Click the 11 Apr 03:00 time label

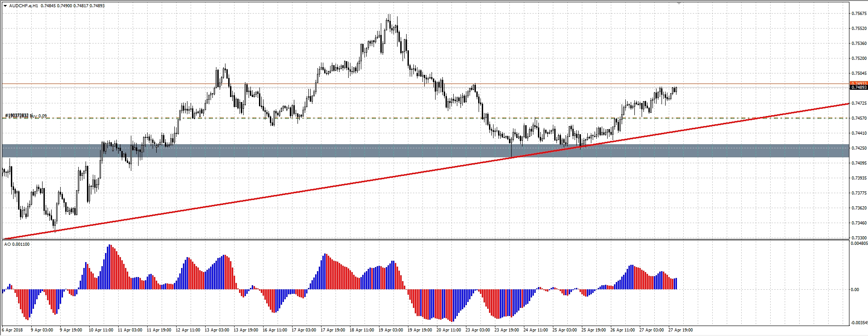(x=129, y=330)
